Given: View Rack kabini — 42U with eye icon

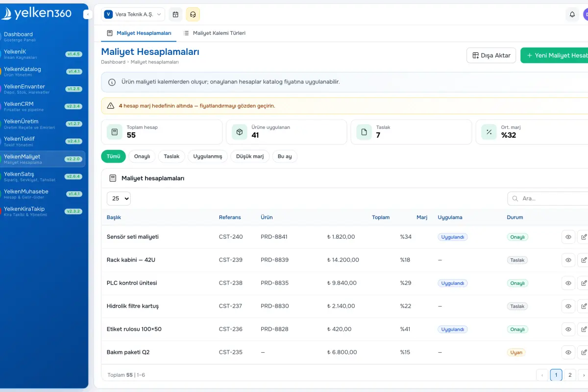Looking at the screenshot, I should point(568,260).
